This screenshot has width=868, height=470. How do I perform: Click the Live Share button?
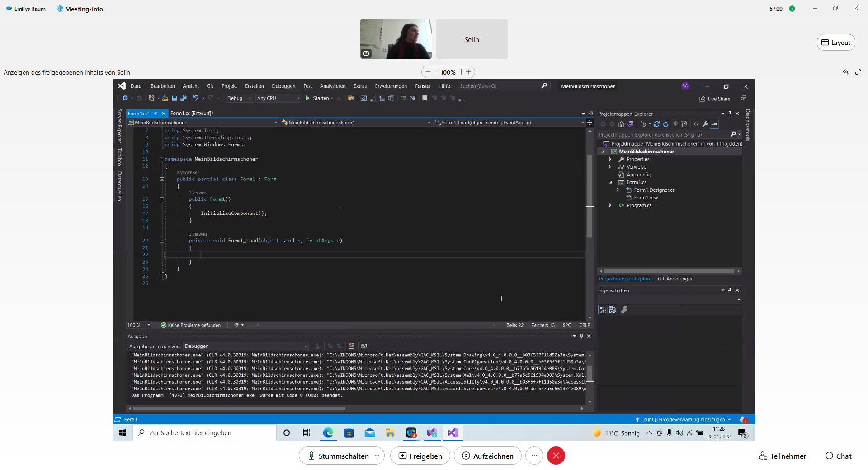coord(715,99)
